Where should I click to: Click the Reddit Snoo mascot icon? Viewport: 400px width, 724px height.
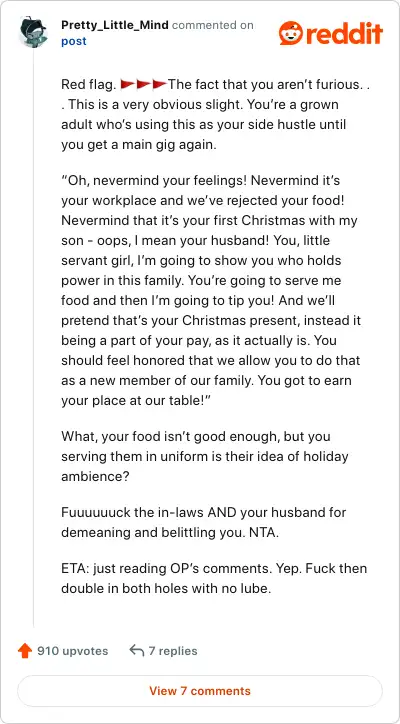[291, 33]
